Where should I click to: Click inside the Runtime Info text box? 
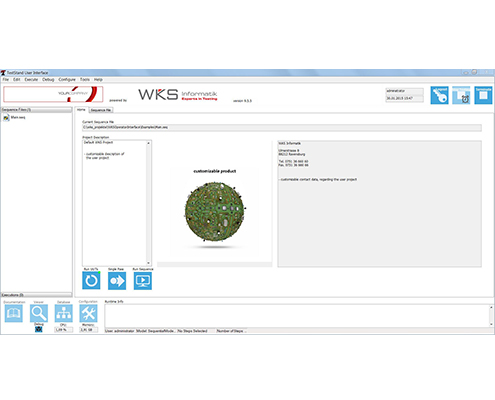point(297,316)
